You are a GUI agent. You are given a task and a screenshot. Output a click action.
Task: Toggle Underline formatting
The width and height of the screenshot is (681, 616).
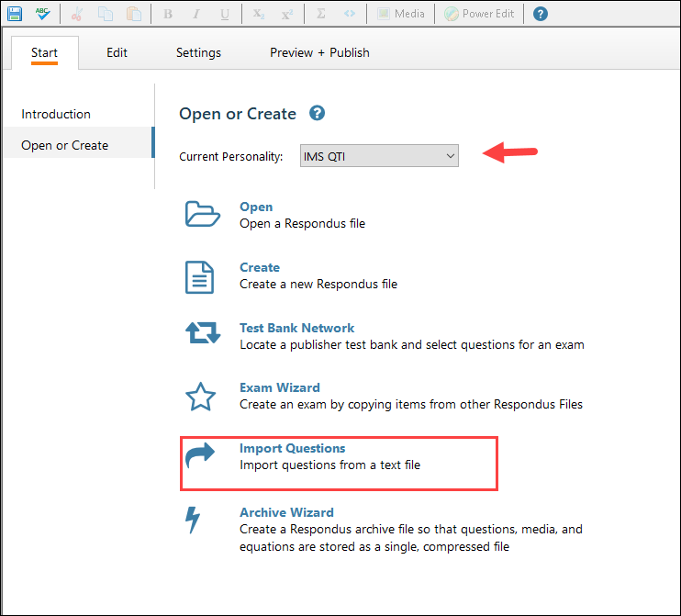click(x=225, y=15)
